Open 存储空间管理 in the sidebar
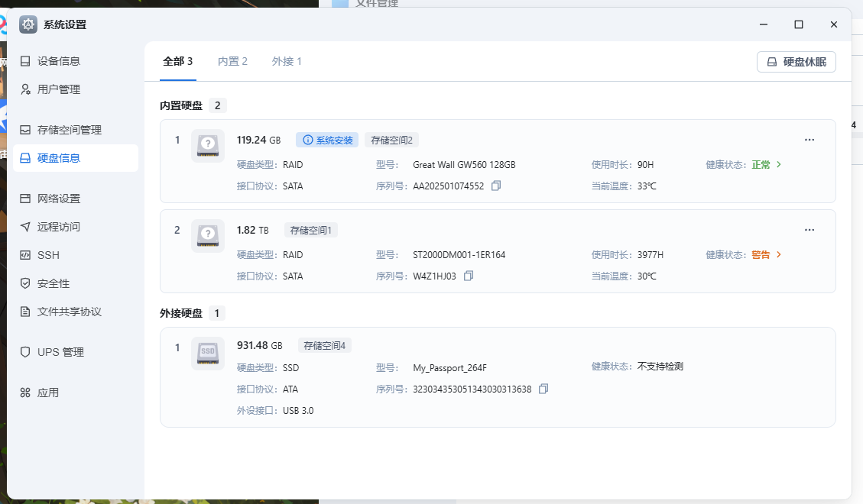 coord(69,130)
